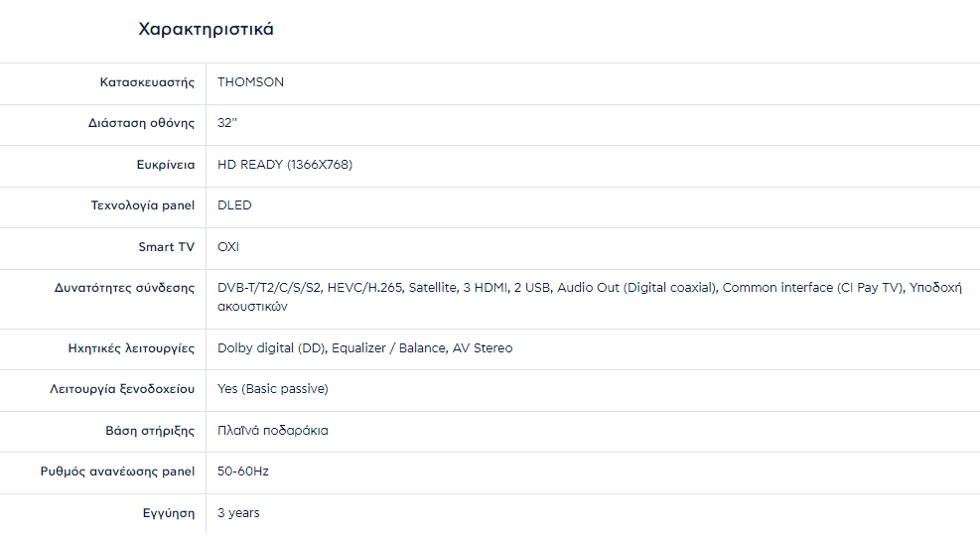Click the Δυνατότητες σύνδεσης label
The height and width of the screenshot is (540, 980).
(124, 289)
